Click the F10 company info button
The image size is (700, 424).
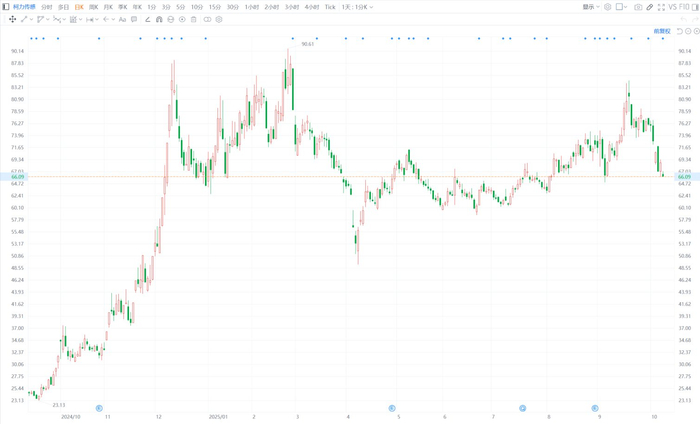click(684, 7)
